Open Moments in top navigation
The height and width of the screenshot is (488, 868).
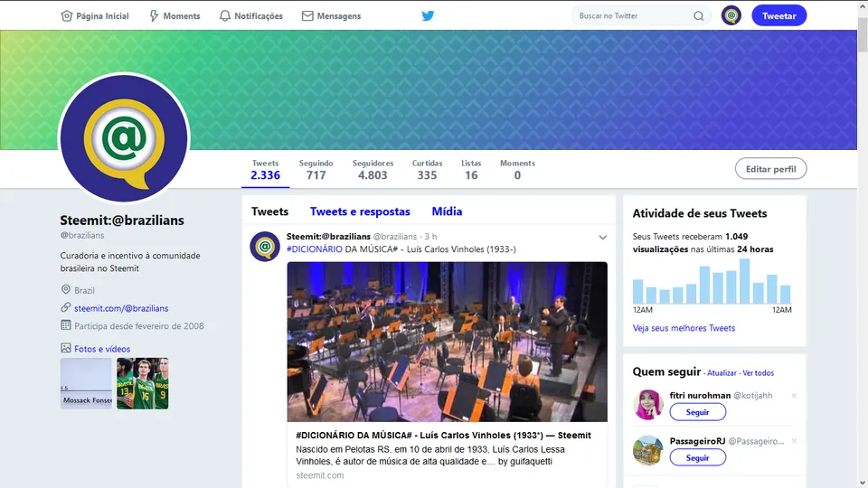(175, 16)
